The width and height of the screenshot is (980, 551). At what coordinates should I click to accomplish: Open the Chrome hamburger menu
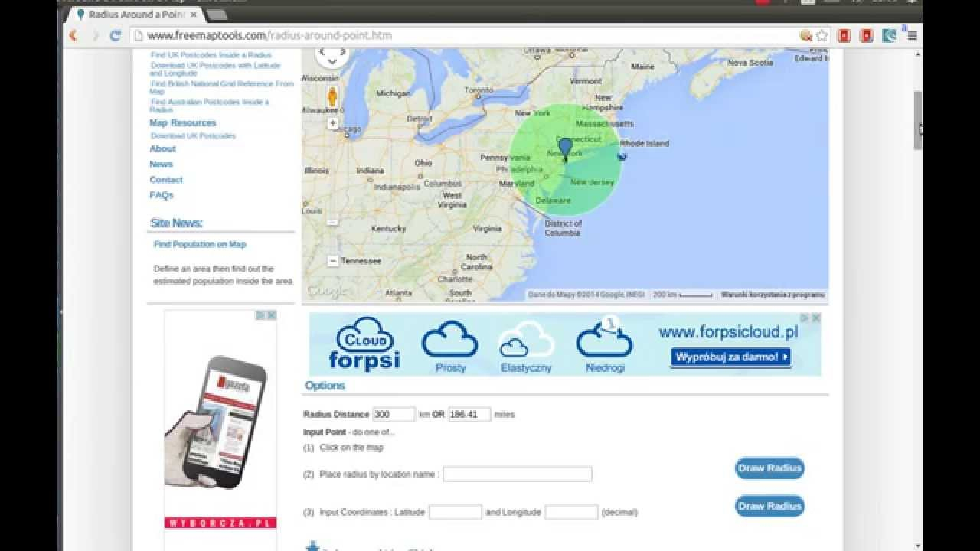point(912,35)
